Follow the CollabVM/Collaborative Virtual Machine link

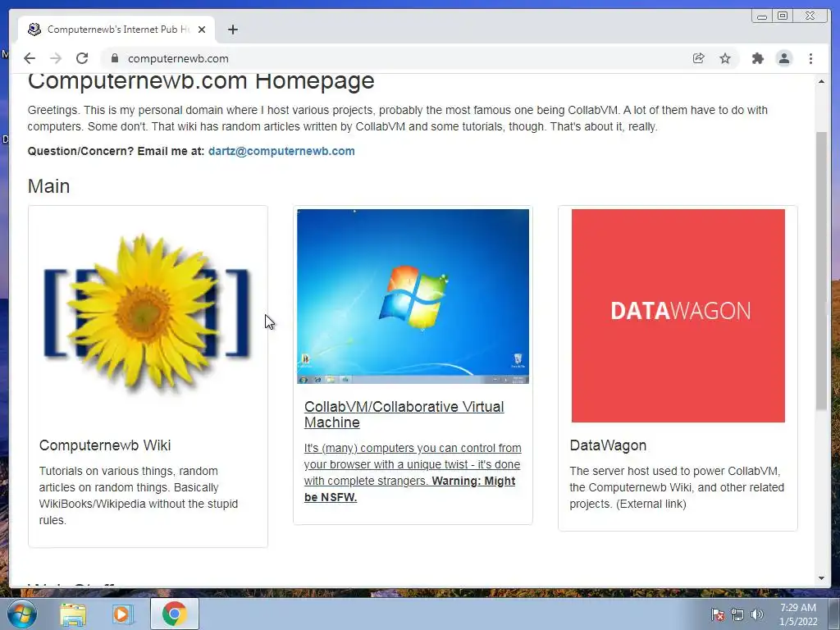coord(404,414)
